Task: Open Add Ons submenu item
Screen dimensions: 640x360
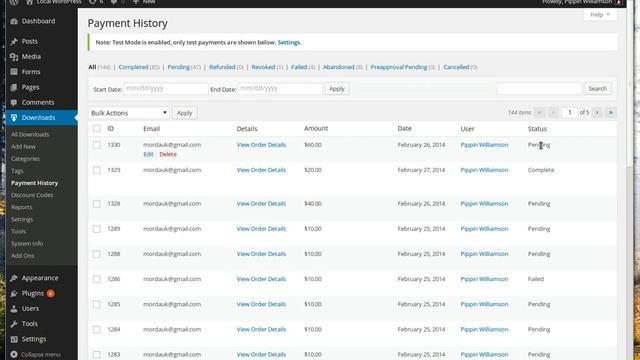Action: [x=22, y=256]
